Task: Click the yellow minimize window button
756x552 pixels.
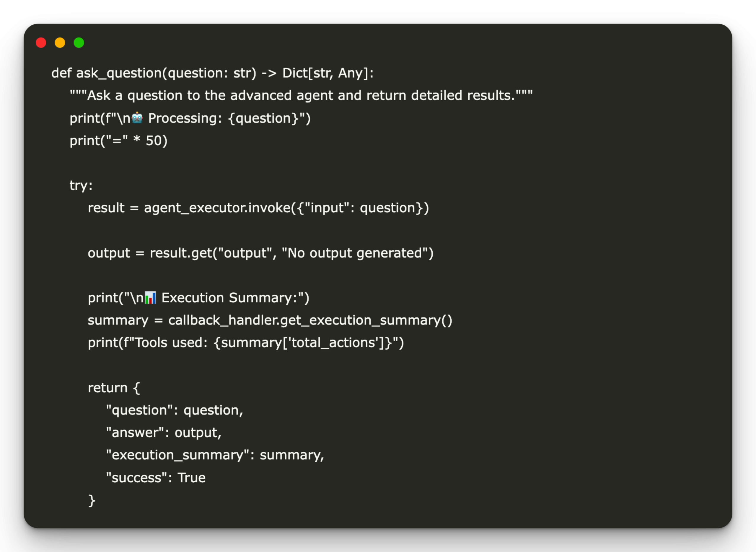Action: click(60, 43)
